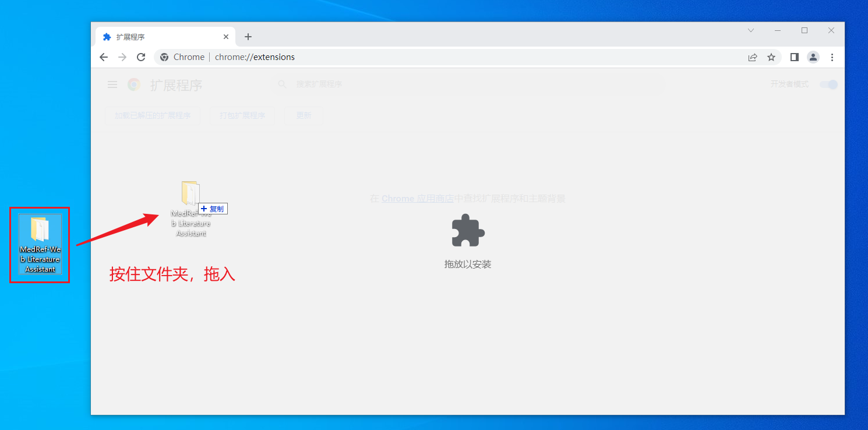Open Chrome three-dot menu
868x430 pixels.
(832, 57)
